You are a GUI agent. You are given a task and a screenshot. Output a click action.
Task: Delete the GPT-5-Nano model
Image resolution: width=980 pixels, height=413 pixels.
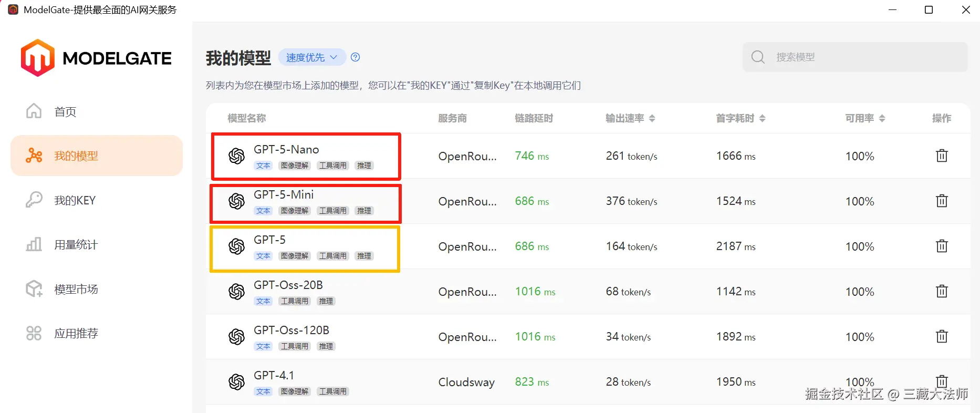[942, 156]
